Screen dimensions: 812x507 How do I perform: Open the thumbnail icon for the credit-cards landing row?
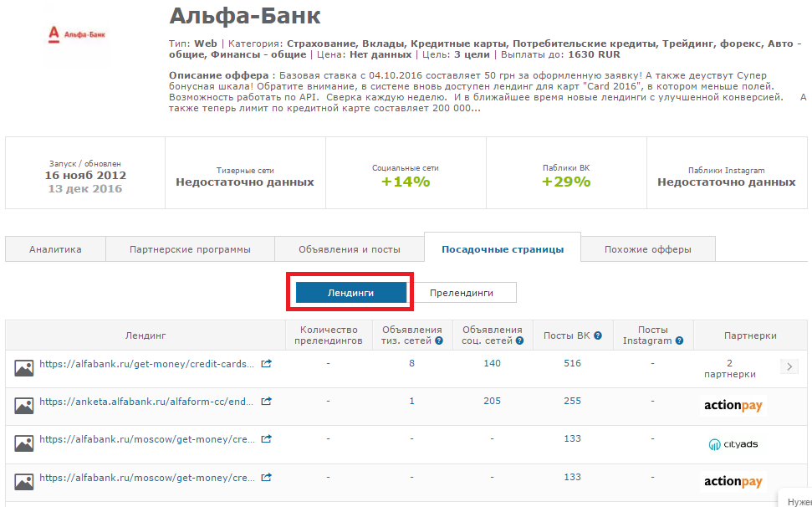point(23,368)
